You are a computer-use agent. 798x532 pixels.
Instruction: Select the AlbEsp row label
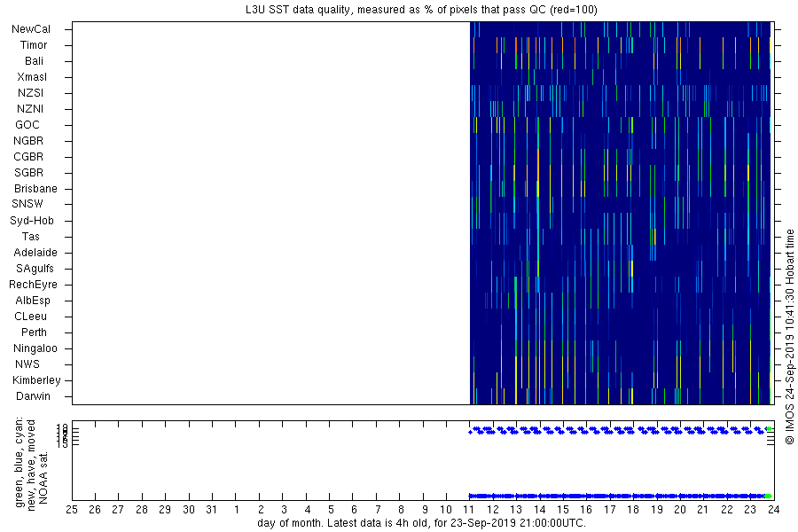(x=33, y=301)
